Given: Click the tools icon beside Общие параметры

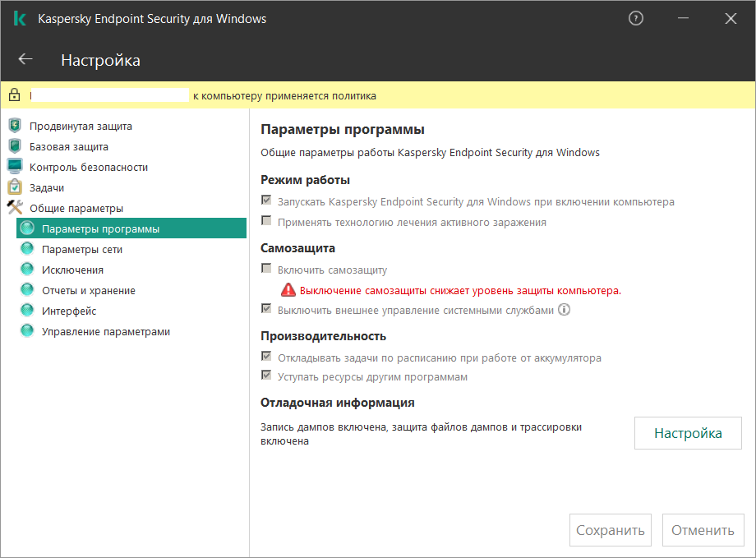Looking at the screenshot, I should coord(14,208).
